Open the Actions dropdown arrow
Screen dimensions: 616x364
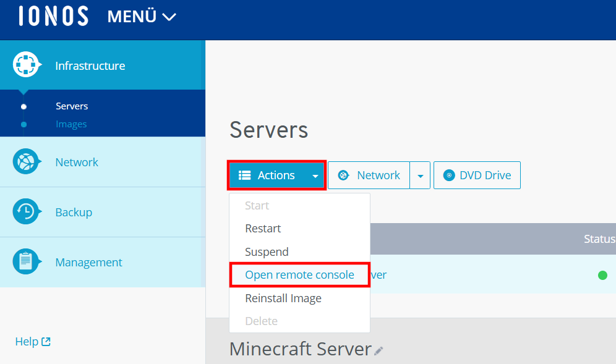(x=315, y=176)
